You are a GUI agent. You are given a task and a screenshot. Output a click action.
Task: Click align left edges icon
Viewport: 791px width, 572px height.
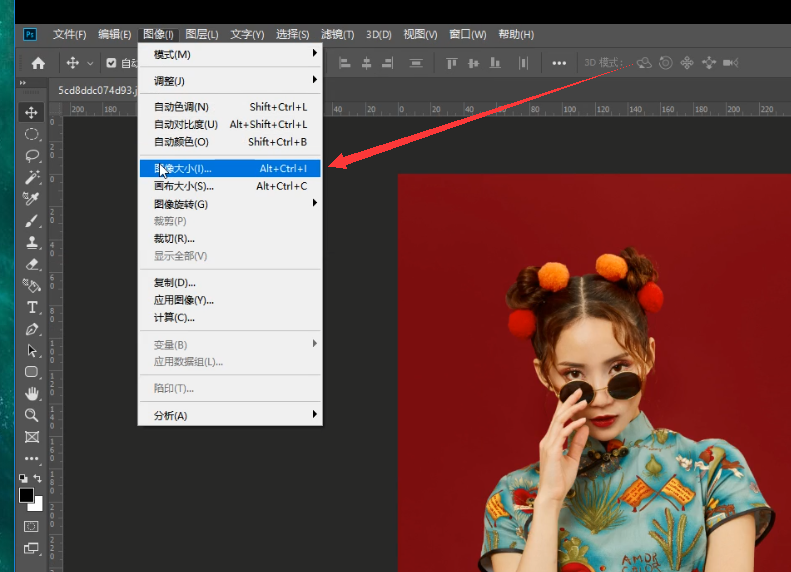point(345,63)
